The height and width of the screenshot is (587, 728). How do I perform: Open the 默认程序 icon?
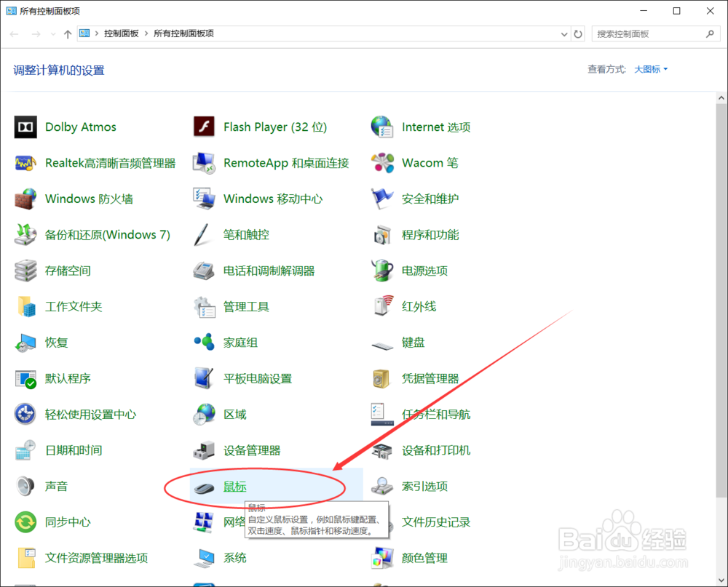pyautogui.click(x=25, y=378)
